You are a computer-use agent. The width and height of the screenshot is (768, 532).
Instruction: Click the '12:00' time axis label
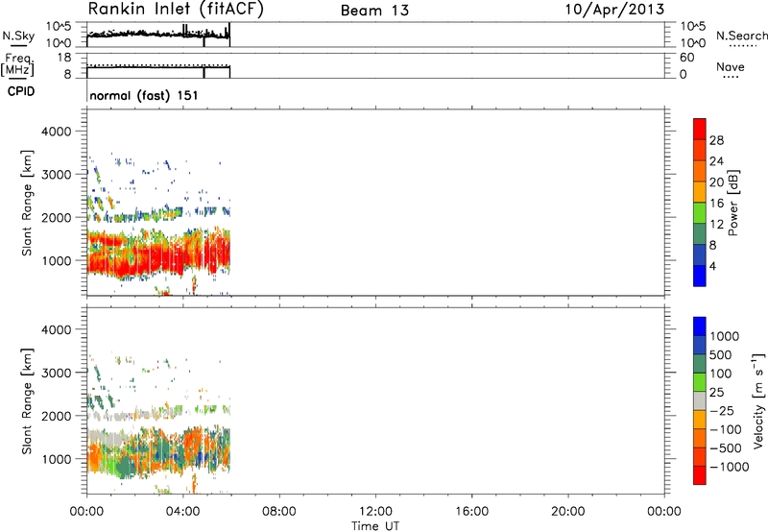[375, 512]
